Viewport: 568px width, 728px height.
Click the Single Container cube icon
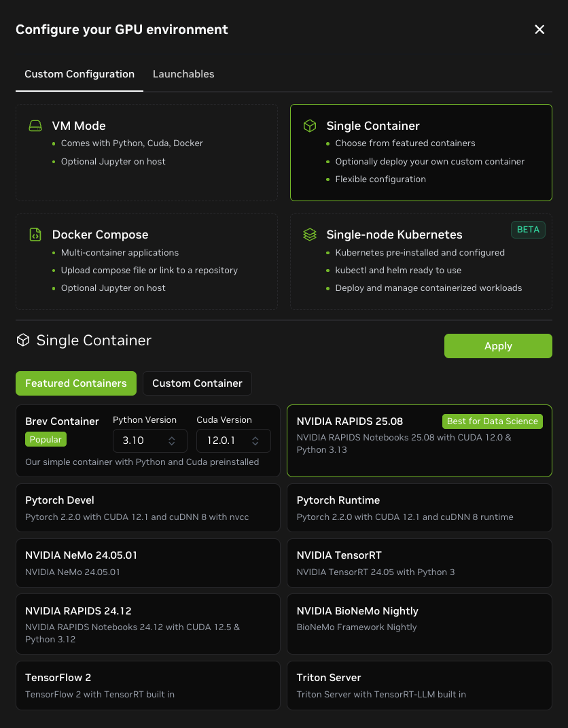point(310,126)
